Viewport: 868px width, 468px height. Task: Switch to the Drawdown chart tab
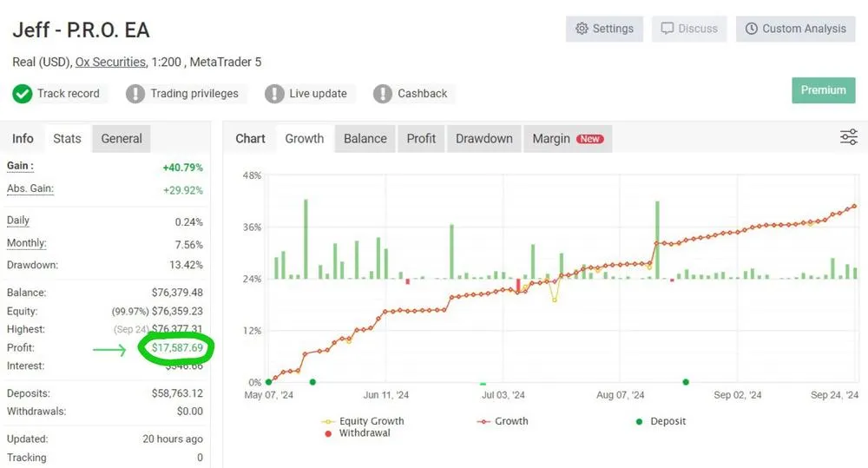[x=484, y=138]
